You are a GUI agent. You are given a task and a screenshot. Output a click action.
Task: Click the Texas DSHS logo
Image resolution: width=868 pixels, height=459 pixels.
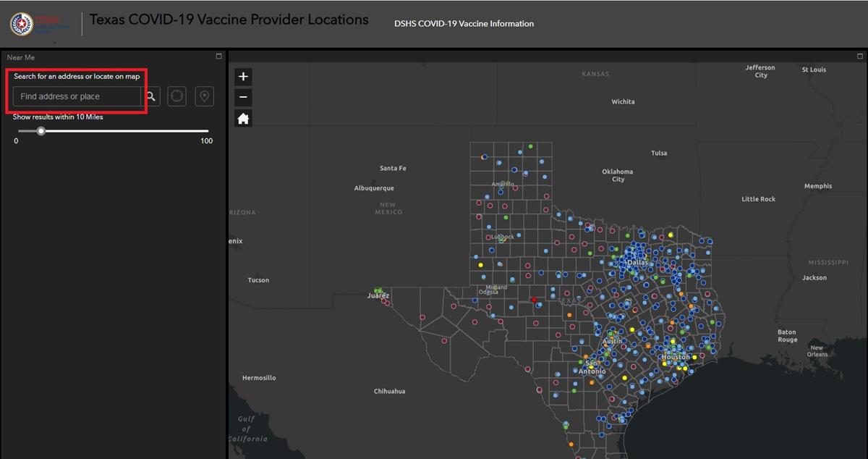pyautogui.click(x=41, y=23)
